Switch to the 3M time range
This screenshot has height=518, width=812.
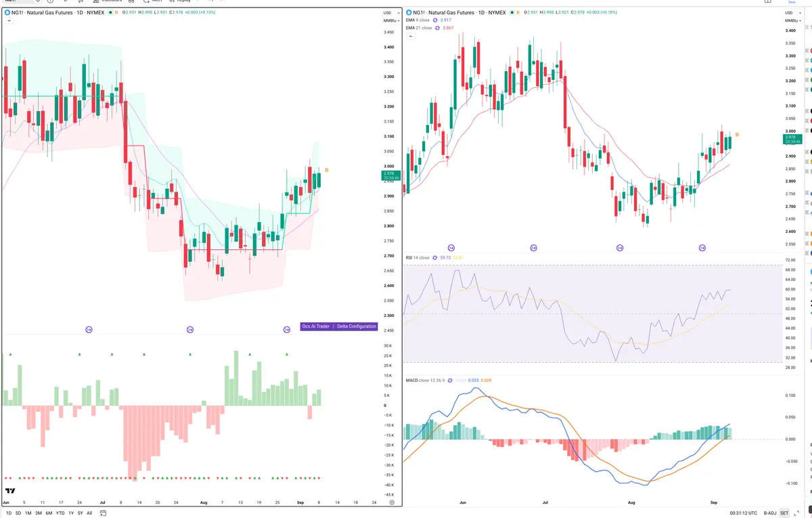[x=38, y=513]
